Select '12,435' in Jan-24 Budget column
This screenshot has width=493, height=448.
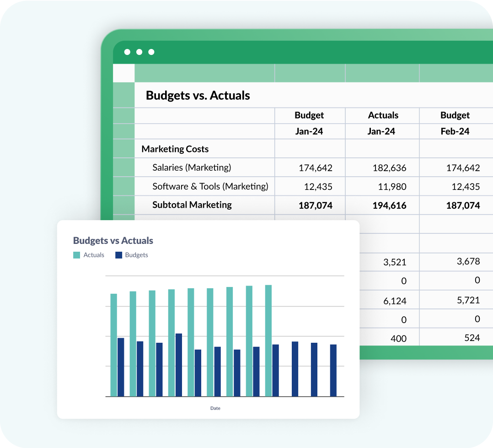(310, 187)
